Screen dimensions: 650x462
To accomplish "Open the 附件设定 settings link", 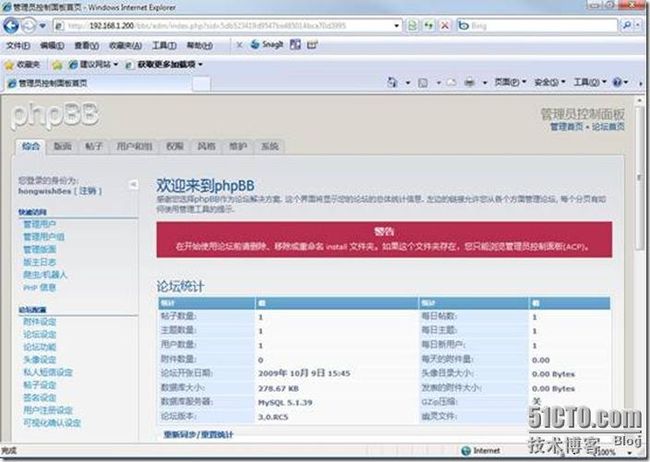I will (39, 322).
